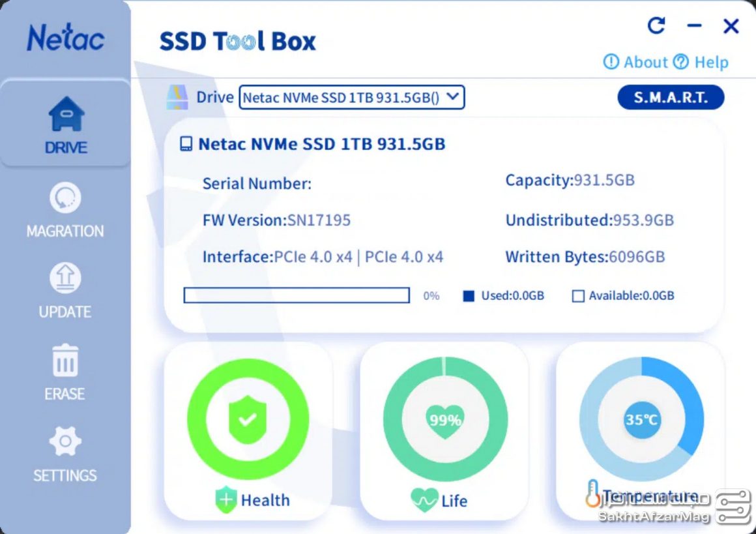Click the 35°C temperature gauge
756x534 pixels.
click(641, 419)
